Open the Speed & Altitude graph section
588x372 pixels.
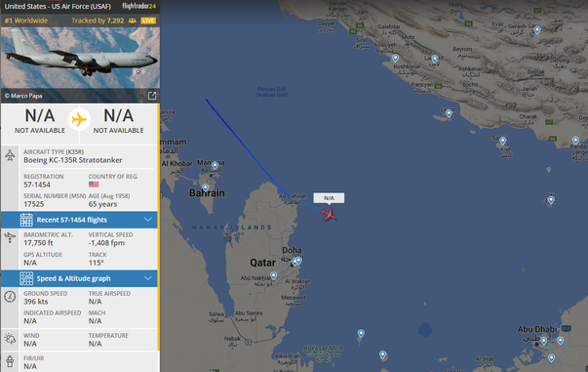79,278
